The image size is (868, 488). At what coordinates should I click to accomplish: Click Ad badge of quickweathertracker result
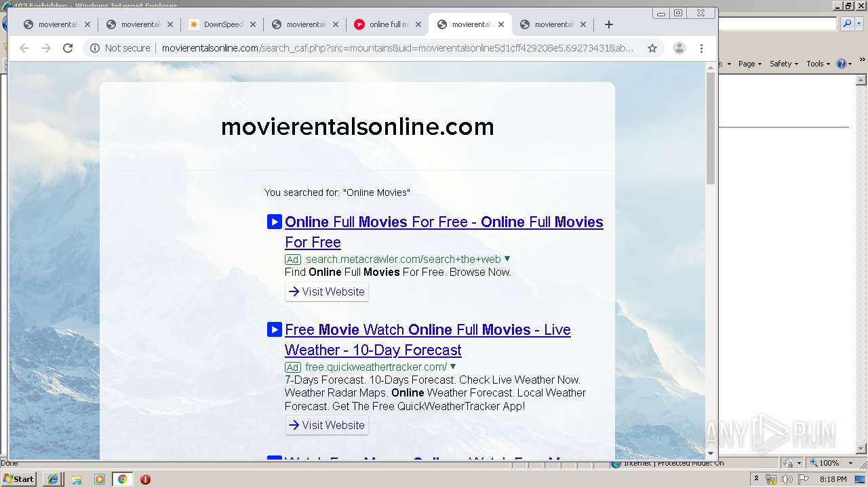pos(292,367)
